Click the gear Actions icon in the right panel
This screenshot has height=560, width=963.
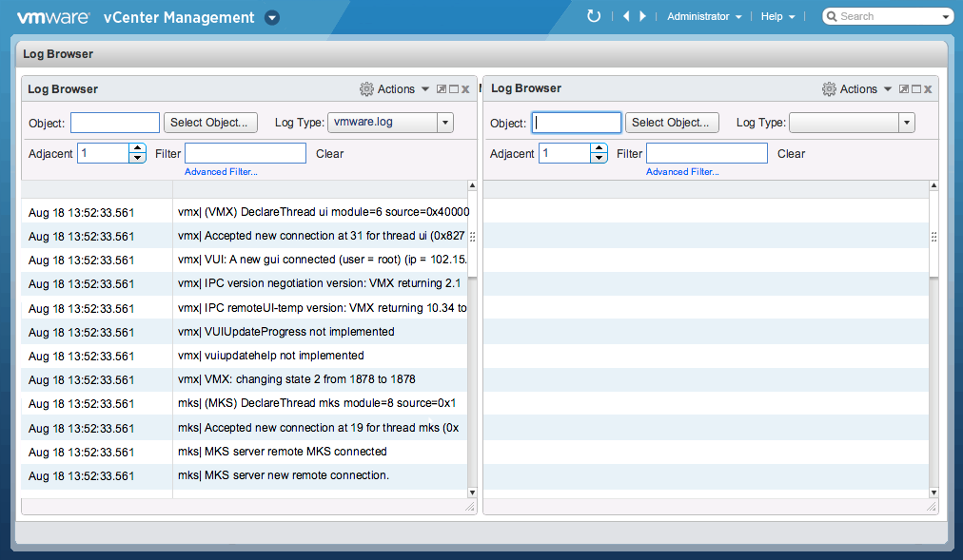coord(829,89)
